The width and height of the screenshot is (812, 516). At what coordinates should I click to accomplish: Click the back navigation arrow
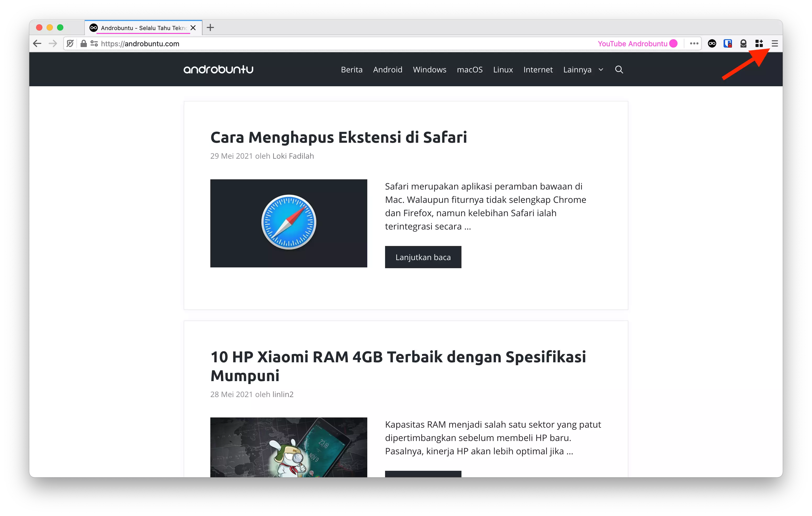coord(37,43)
